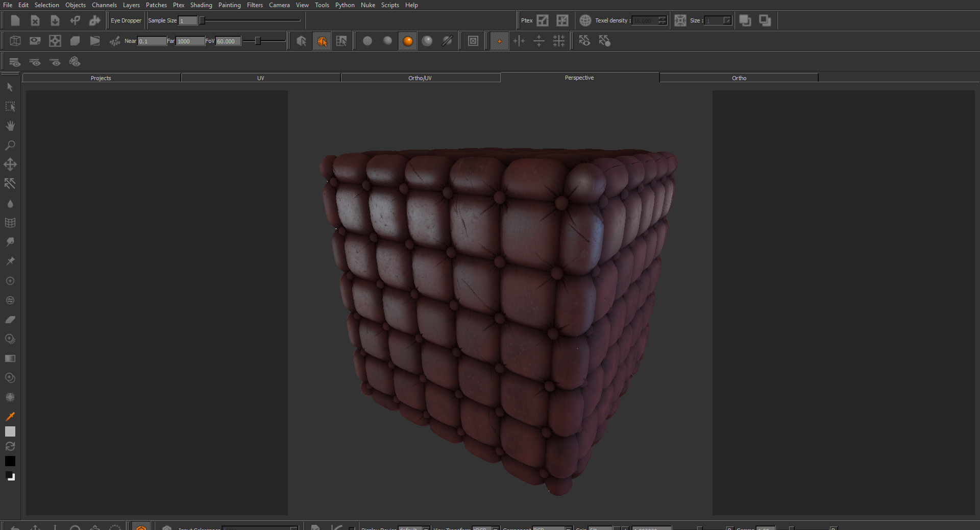
Task: Click the FoV slider handle
Action: pos(258,41)
